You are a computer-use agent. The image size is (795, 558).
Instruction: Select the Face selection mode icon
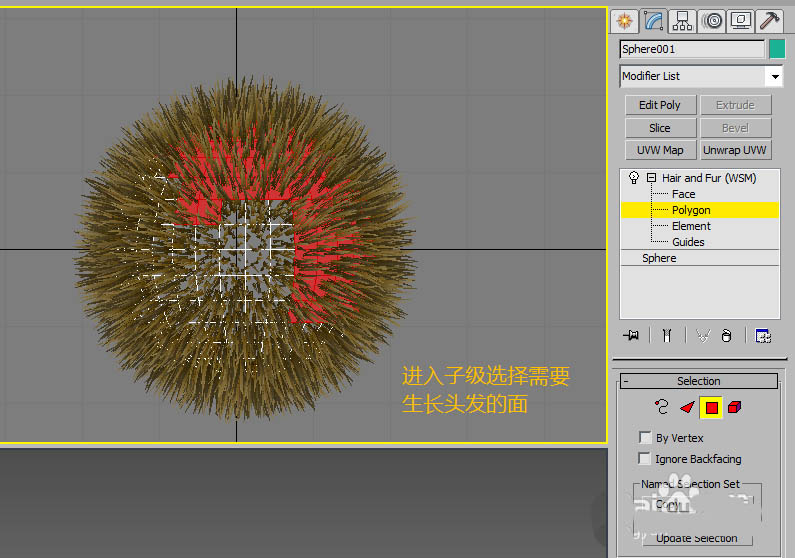point(687,407)
